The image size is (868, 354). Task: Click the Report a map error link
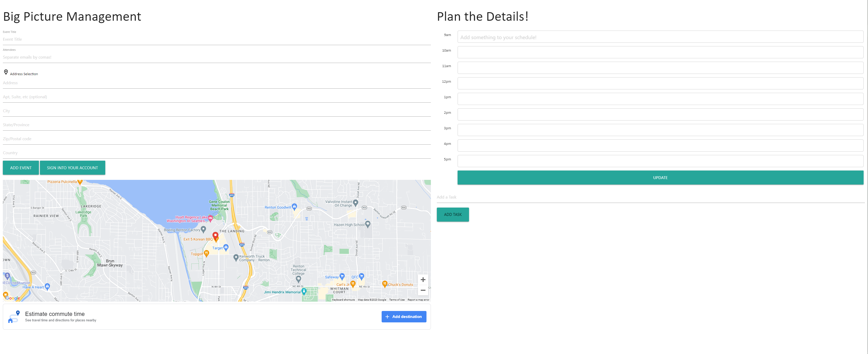(418, 299)
